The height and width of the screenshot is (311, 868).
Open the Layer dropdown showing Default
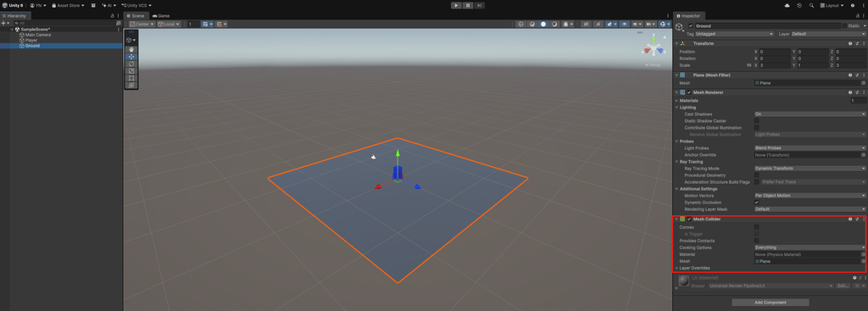[828, 34]
